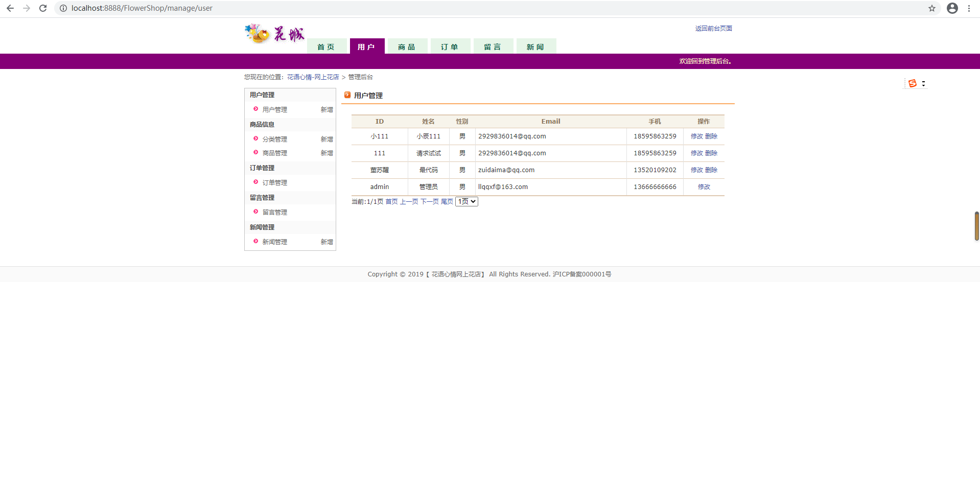The image size is (980, 491).
Task: Click 修改 for user 小111
Action: [697, 136]
